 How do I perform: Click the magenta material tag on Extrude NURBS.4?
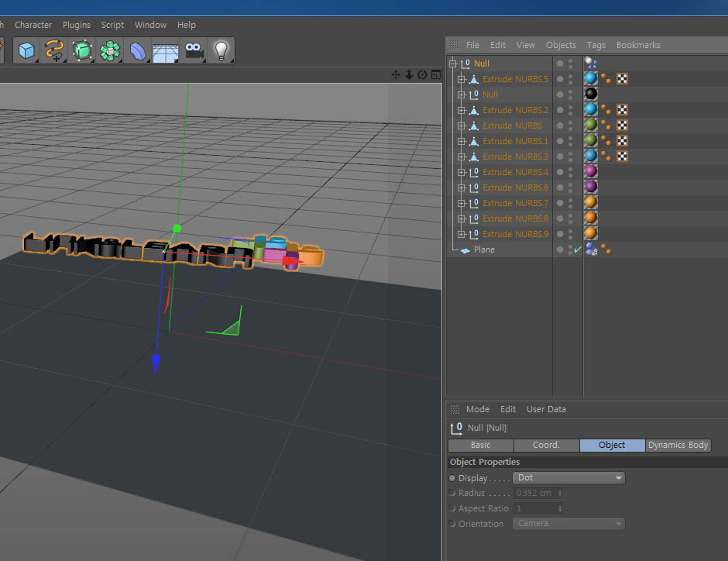[x=591, y=172]
